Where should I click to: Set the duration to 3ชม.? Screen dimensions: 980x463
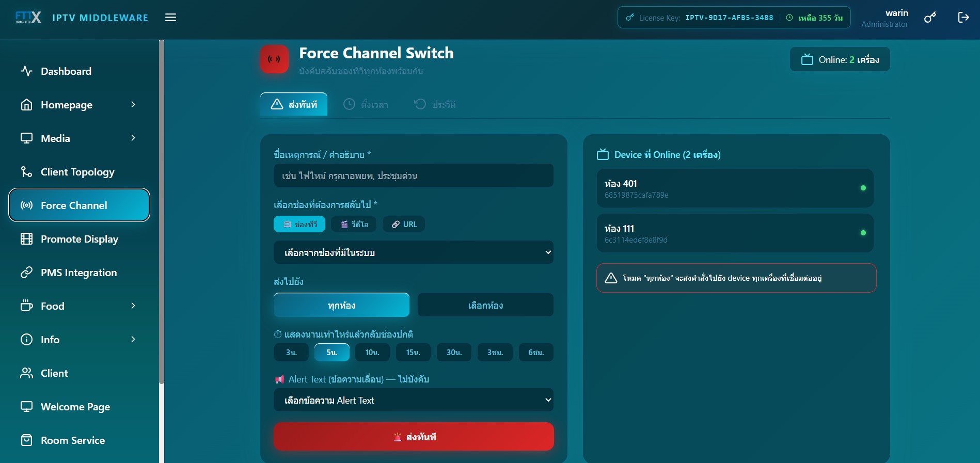495,353
